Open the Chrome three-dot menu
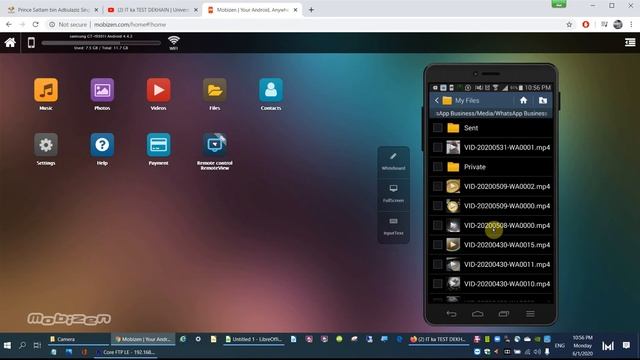The width and height of the screenshot is (640, 360). [631, 24]
